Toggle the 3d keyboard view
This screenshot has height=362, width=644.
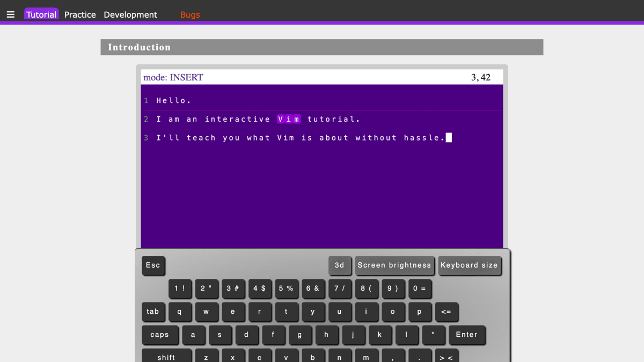pyautogui.click(x=340, y=265)
